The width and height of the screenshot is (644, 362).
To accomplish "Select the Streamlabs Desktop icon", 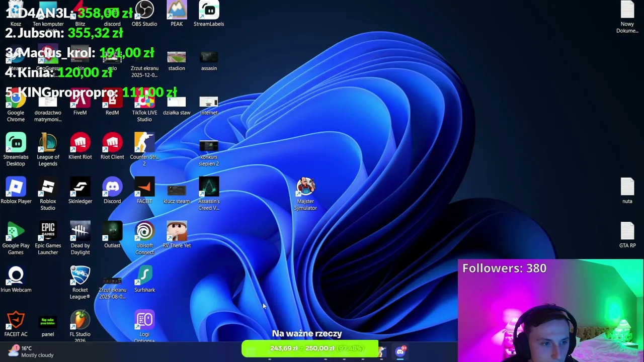I will coord(16,149).
